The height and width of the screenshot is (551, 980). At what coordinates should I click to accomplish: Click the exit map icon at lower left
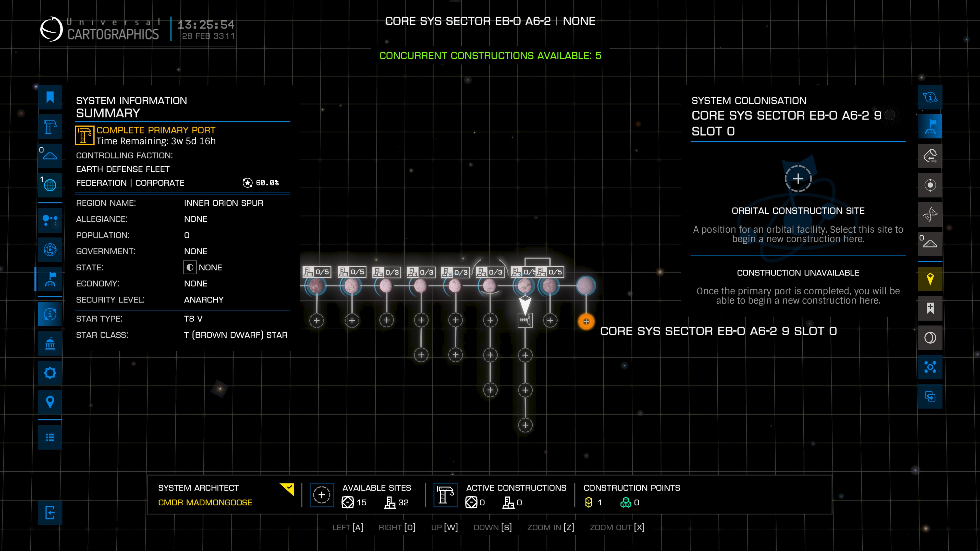pos(50,512)
